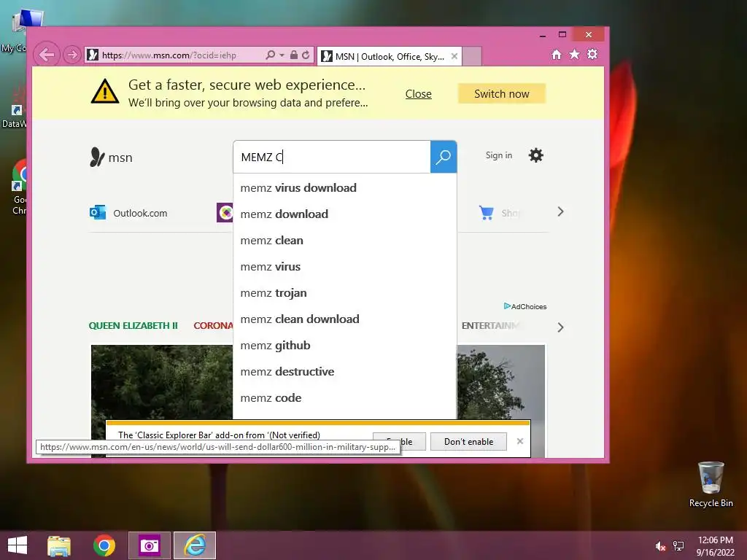
Task: Minimize the Internet Explorer window
Action: click(543, 35)
